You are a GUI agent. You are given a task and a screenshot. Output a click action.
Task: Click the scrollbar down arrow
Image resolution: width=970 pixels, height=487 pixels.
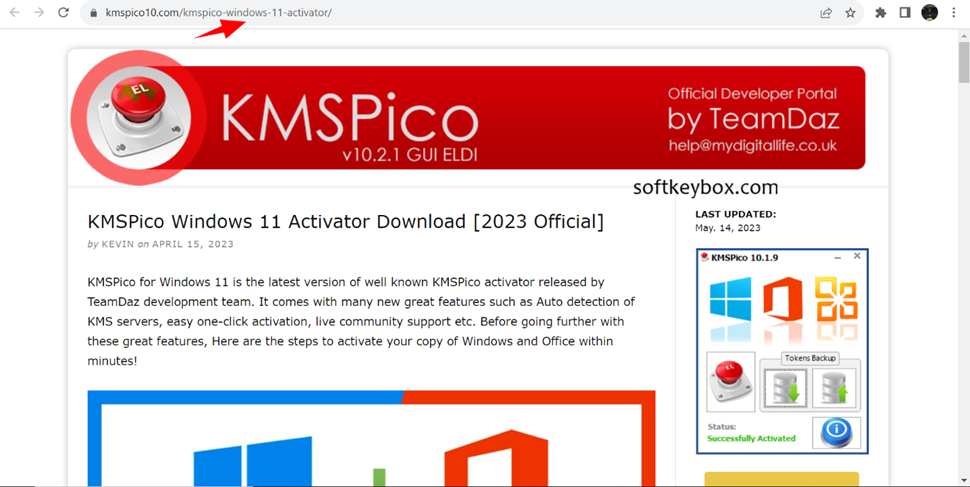pos(964,480)
